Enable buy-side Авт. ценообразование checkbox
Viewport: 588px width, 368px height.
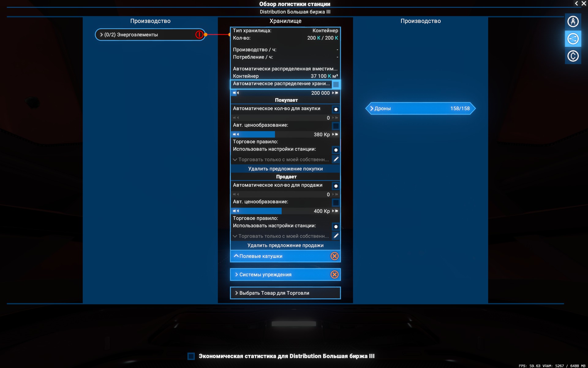336,126
